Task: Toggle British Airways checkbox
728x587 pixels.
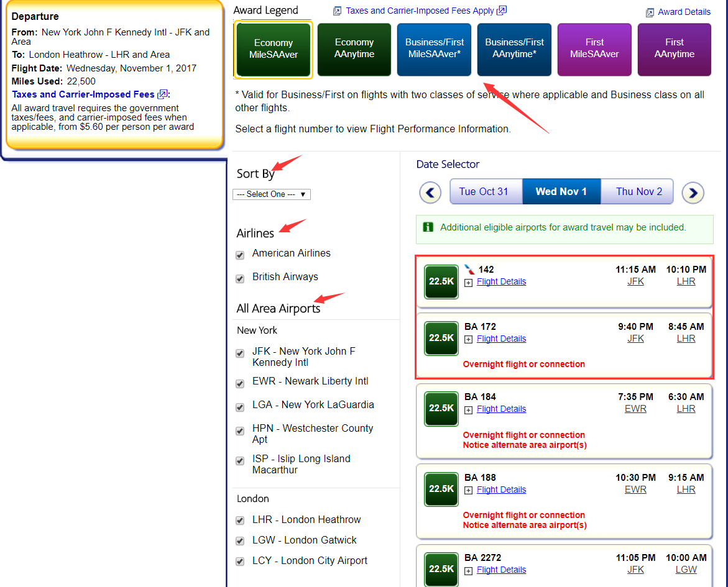Action: [x=240, y=279]
